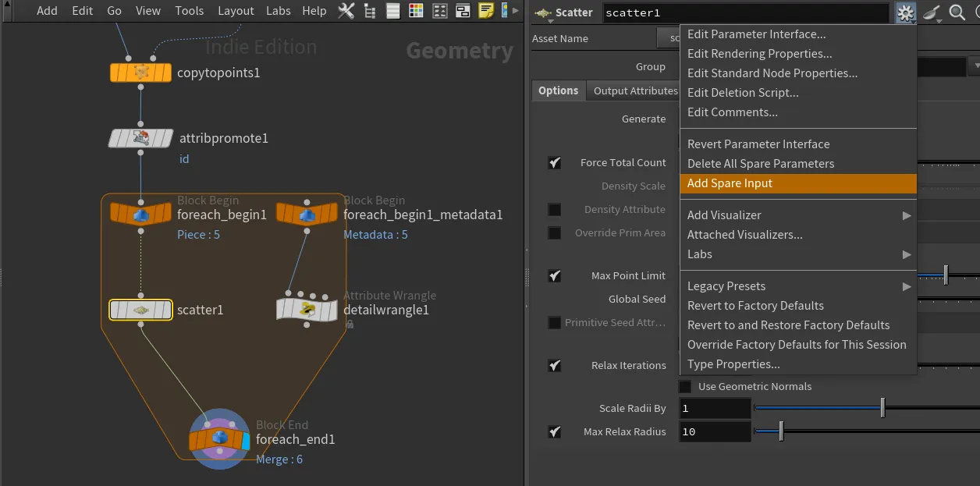The width and height of the screenshot is (980, 486).
Task: Open the Help menu in network editor
Action: point(314,11)
